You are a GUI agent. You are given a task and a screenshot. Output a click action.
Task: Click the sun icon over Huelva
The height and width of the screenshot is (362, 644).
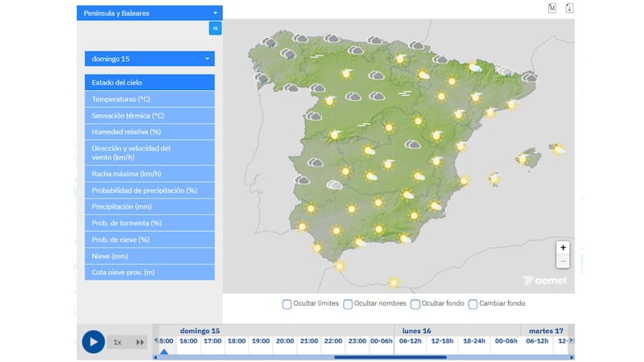[303, 226]
